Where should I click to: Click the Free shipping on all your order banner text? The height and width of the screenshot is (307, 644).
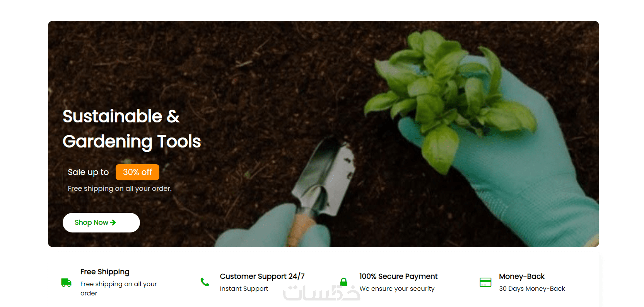[120, 188]
